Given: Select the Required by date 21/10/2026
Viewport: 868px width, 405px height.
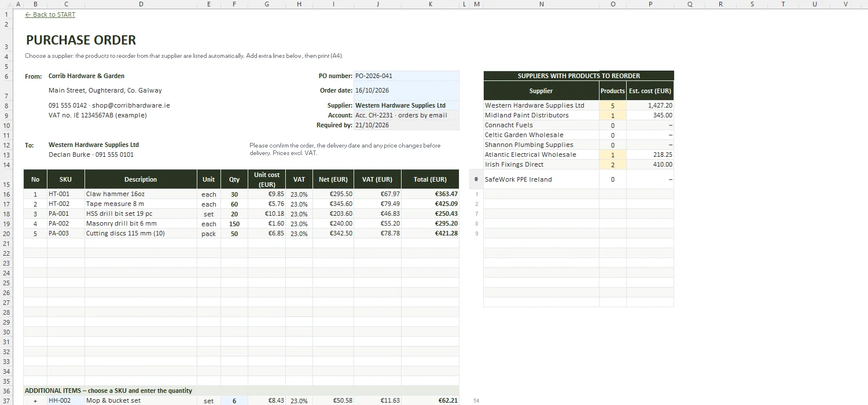Looking at the screenshot, I should click(406, 125).
